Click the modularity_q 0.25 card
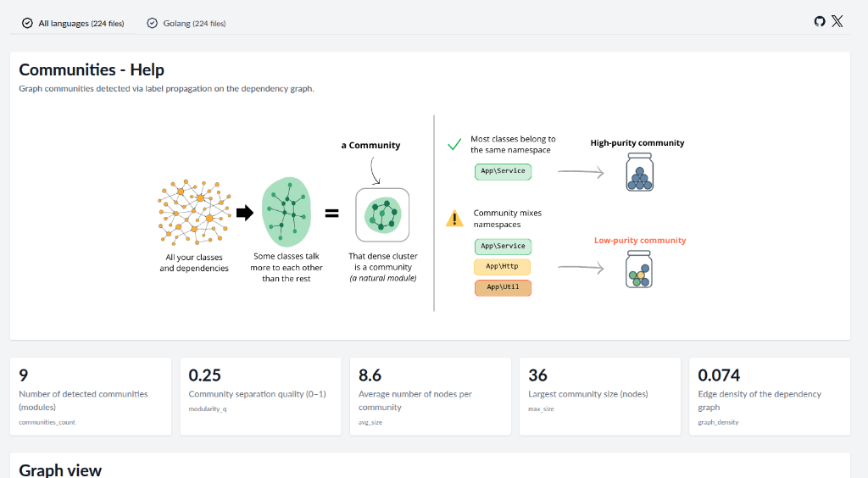The image size is (868, 478). pos(260,397)
